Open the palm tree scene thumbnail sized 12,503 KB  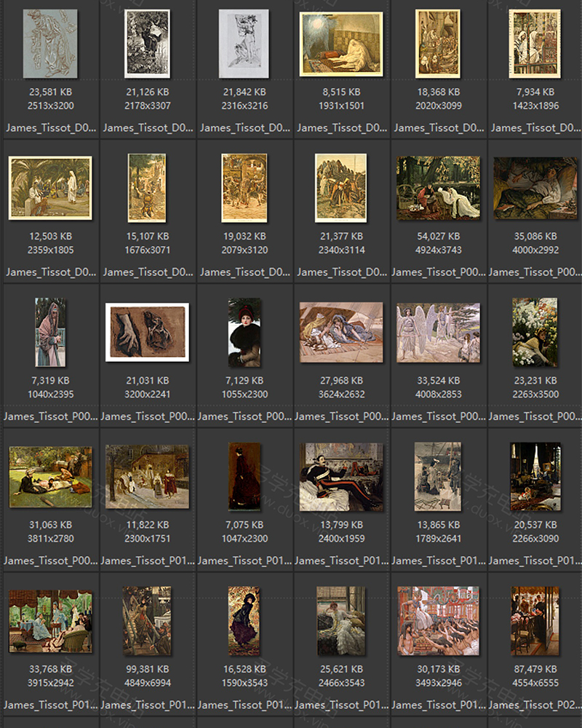click(51, 186)
